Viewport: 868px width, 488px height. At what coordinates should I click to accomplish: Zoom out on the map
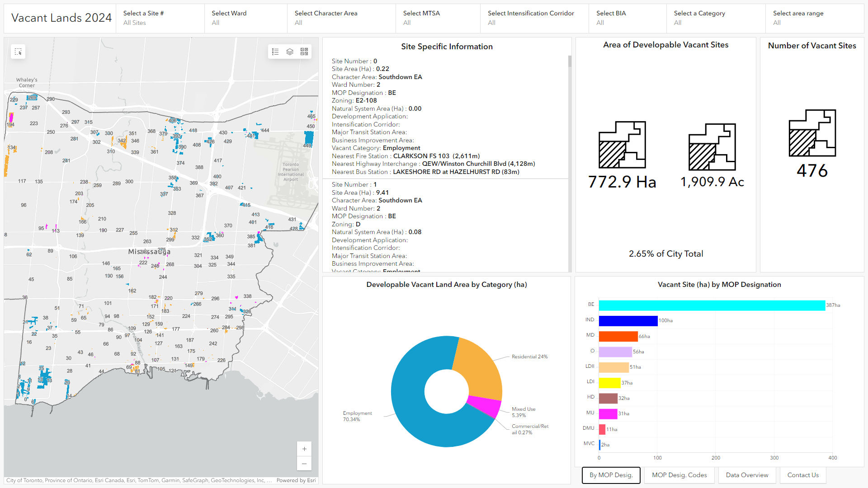point(304,464)
